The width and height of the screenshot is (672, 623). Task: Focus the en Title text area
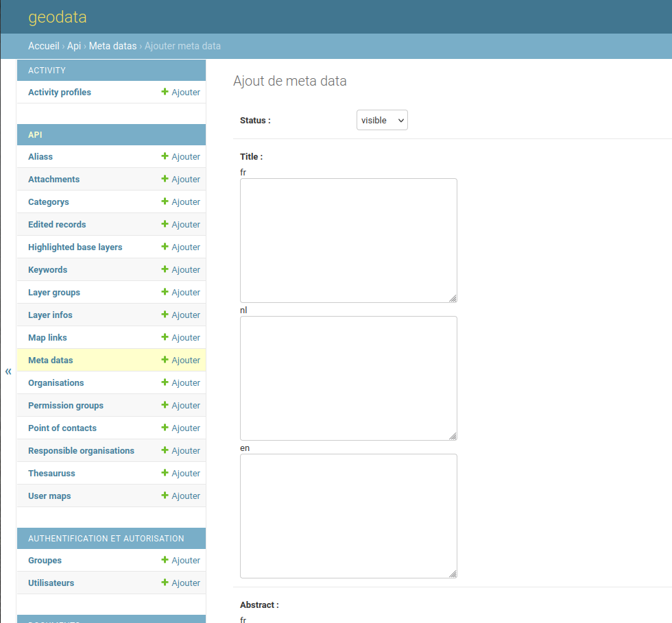pyautogui.click(x=348, y=515)
